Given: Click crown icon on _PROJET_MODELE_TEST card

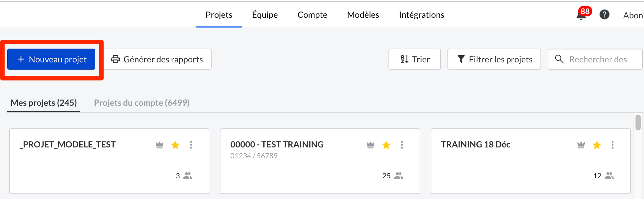Looking at the screenshot, I should coord(160,145).
